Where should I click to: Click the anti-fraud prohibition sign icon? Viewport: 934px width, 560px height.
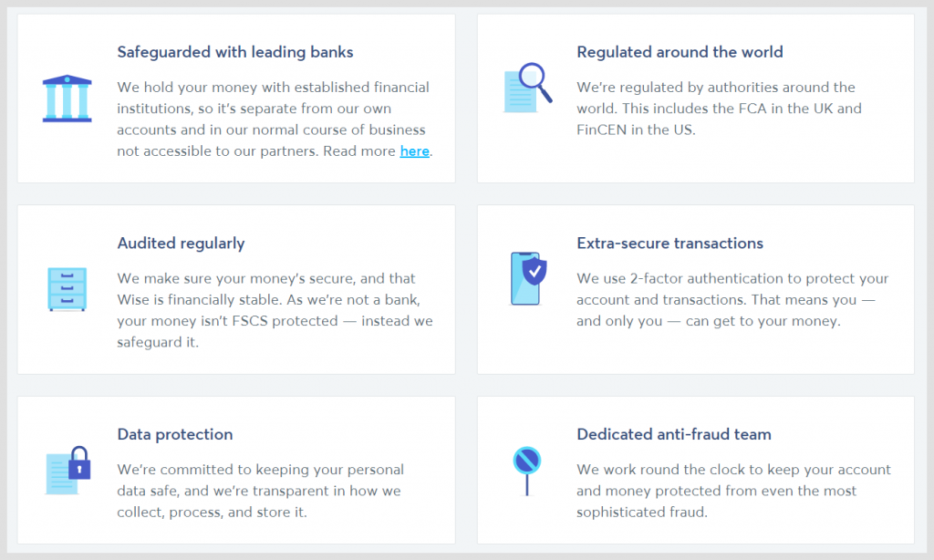pyautogui.click(x=526, y=471)
